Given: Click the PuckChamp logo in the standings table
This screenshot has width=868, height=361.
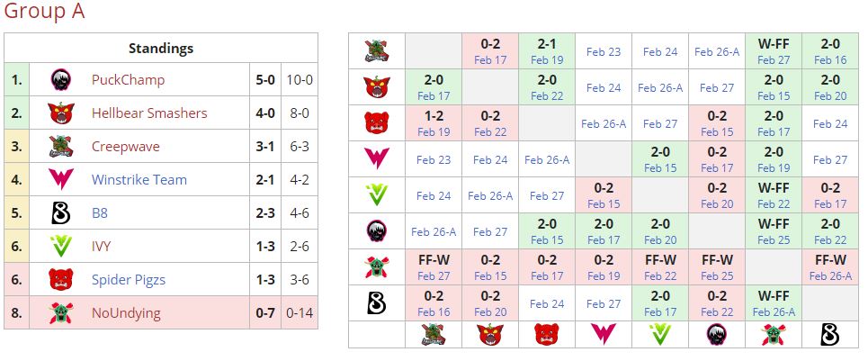Looking at the screenshot, I should (60, 80).
